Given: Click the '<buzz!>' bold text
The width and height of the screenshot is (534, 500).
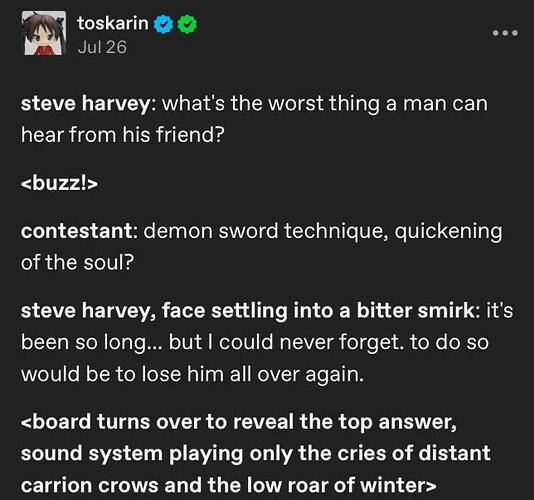Looking at the screenshot, I should pyautogui.click(x=59, y=183).
